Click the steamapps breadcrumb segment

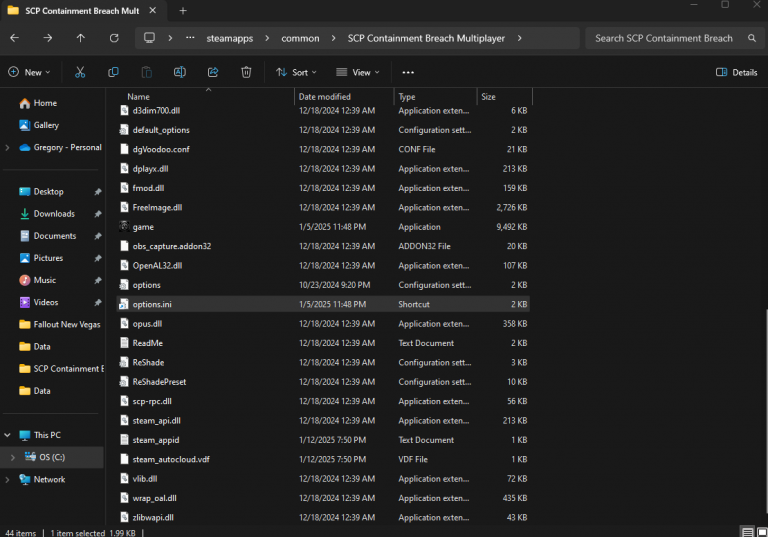231,38
